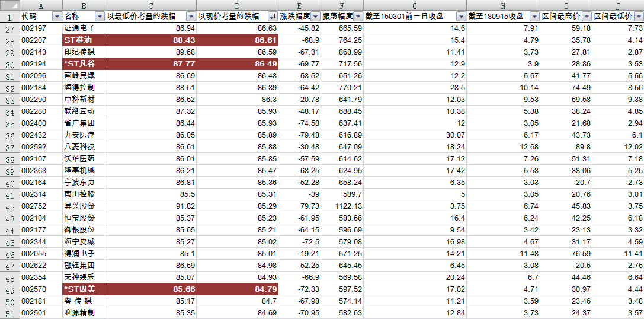The height and width of the screenshot is (319, 644).
Task: Click cell with code 002752
Action: pyautogui.click(x=41, y=206)
